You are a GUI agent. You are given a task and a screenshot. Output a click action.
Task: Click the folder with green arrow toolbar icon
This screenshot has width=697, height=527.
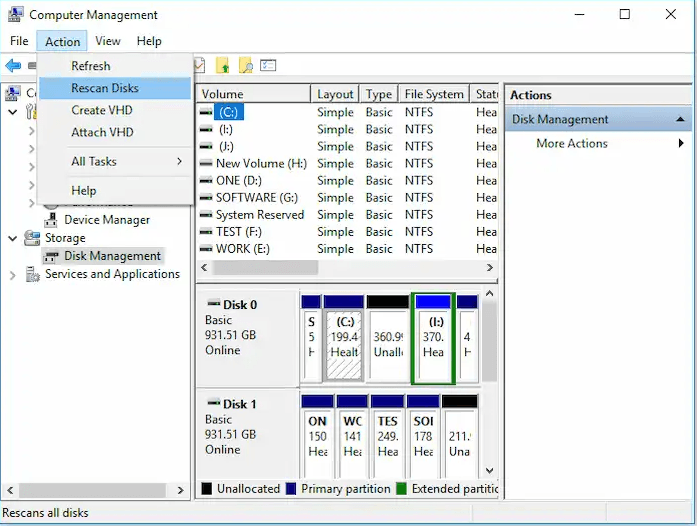click(x=223, y=66)
